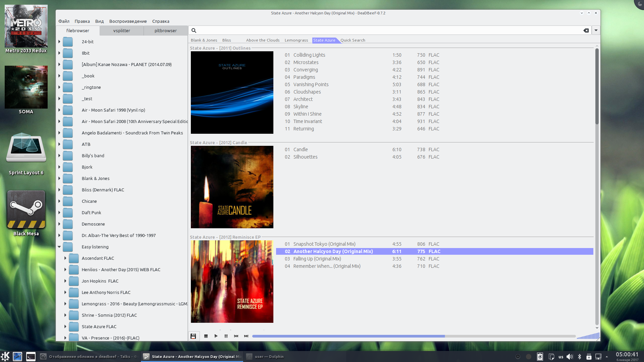
Task: Open the Воспроизведение menu
Action: click(128, 21)
